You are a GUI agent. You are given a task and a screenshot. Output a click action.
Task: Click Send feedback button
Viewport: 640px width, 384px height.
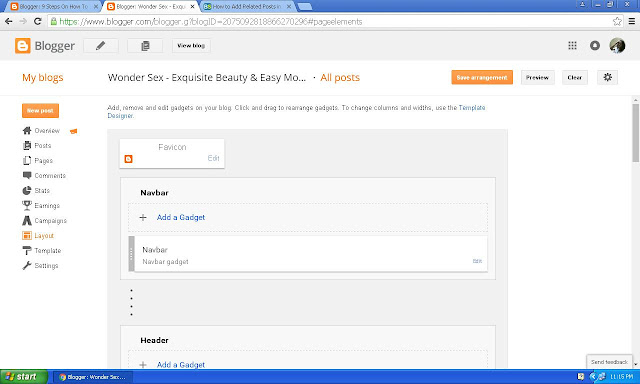(609, 362)
